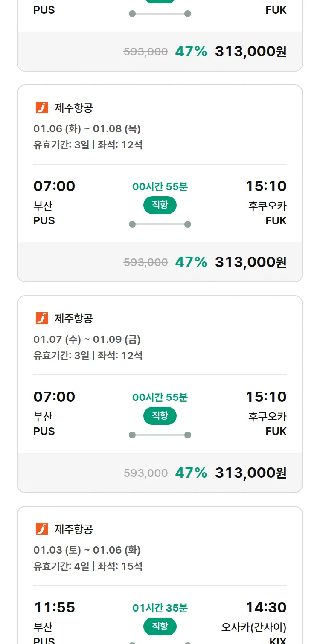Click route line on 01.06 ~ 01.08 flight
This screenshot has width=320, height=644.
160,224
